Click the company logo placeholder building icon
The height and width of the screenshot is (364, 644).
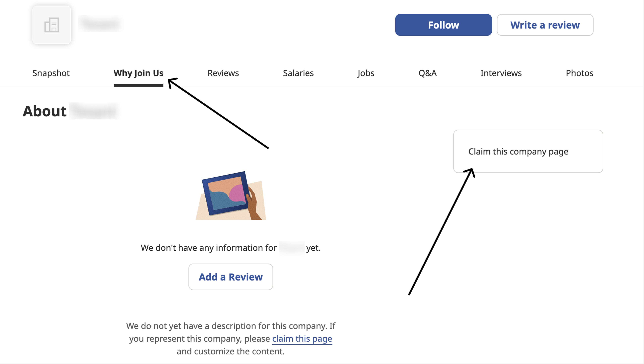pyautogui.click(x=52, y=25)
